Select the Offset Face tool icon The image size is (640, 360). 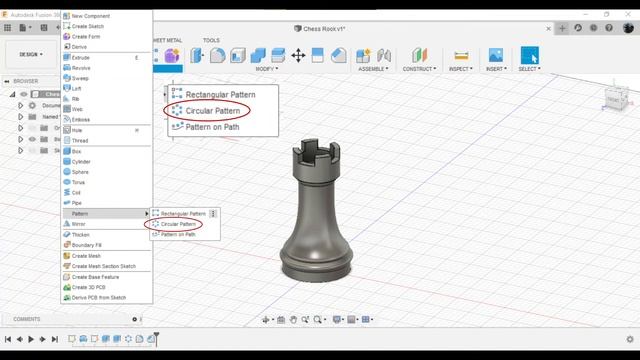(278, 56)
